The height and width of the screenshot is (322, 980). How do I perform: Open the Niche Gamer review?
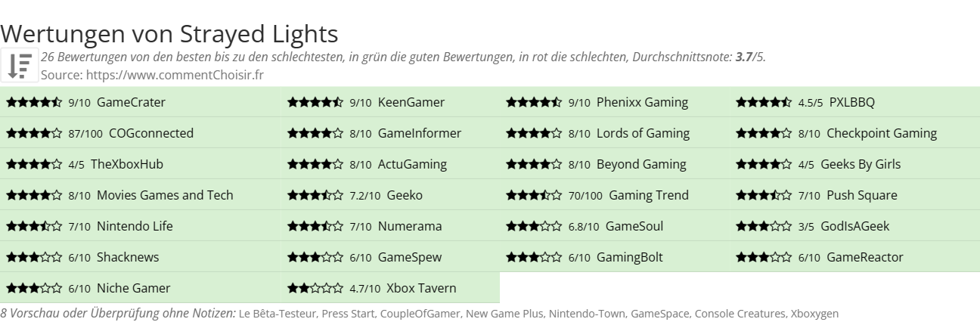(134, 288)
